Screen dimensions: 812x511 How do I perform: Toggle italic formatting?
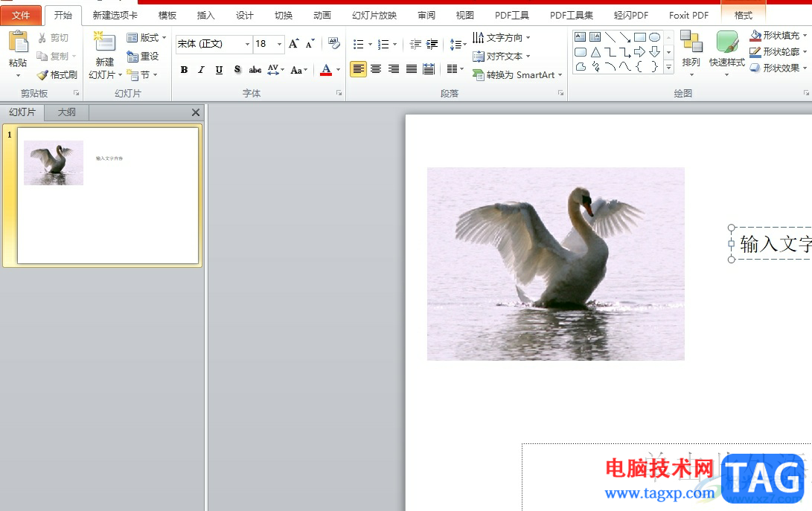click(202, 69)
